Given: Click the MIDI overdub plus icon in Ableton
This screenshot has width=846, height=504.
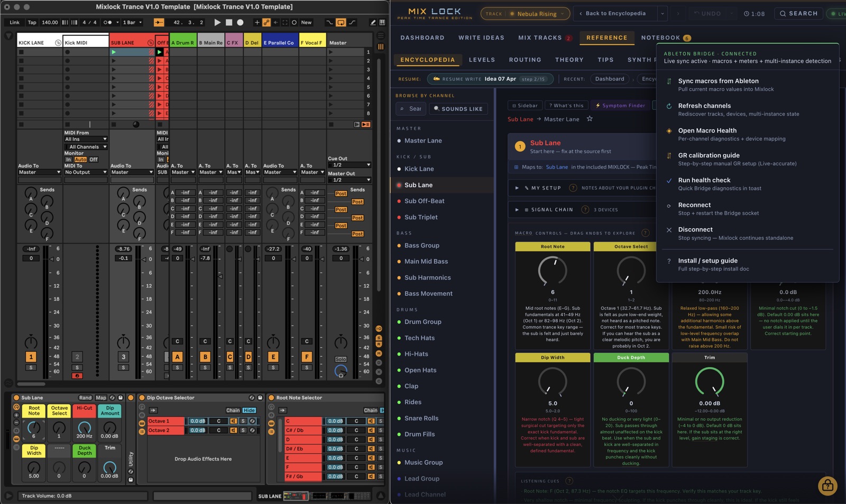Looking at the screenshot, I should [257, 23].
